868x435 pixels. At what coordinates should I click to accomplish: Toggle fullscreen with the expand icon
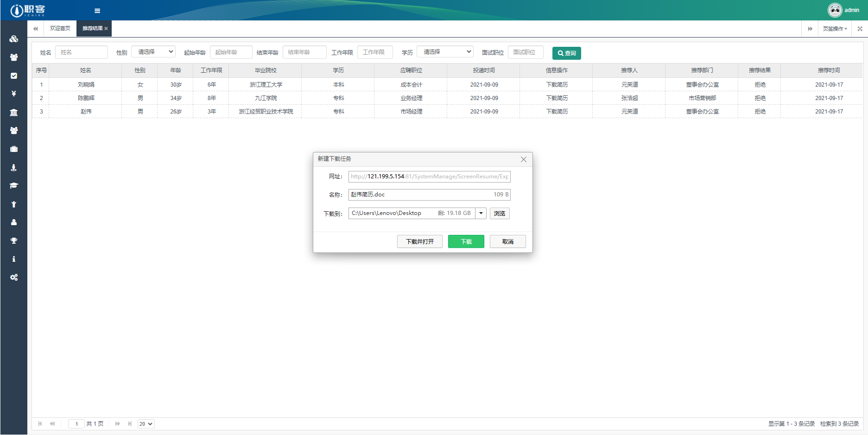(x=860, y=29)
